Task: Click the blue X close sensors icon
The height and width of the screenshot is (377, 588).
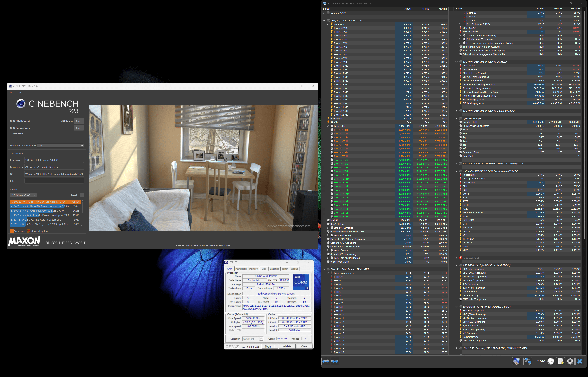Action: [580, 361]
